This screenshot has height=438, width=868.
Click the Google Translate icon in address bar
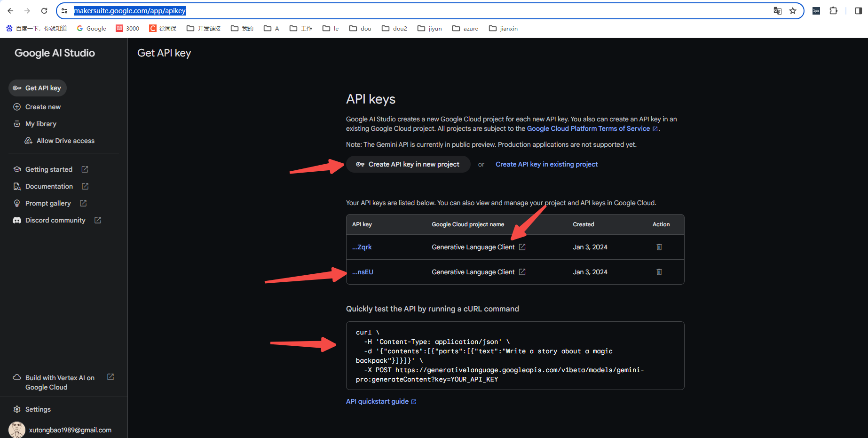click(778, 11)
